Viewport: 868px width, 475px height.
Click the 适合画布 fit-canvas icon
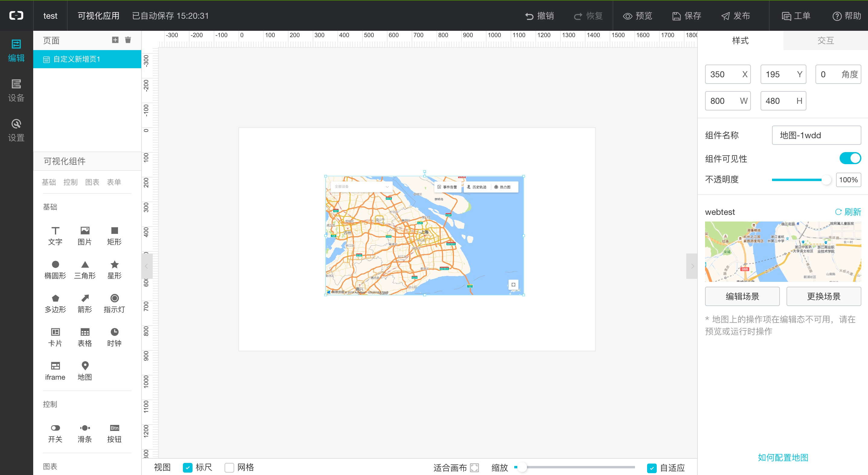pos(474,467)
